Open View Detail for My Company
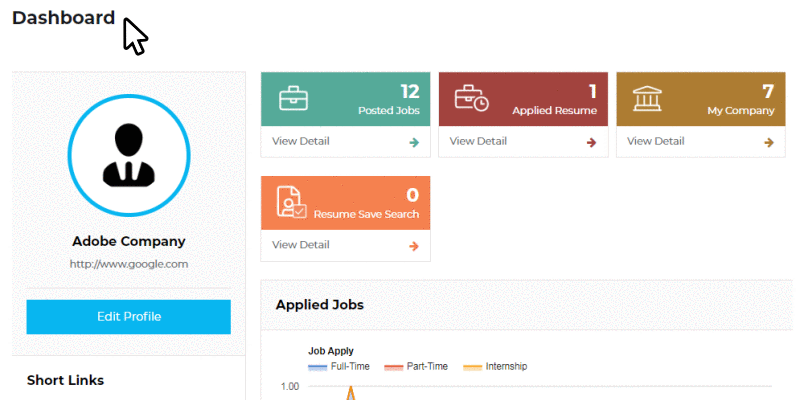This screenshot has height=400, width=800. pos(656,141)
